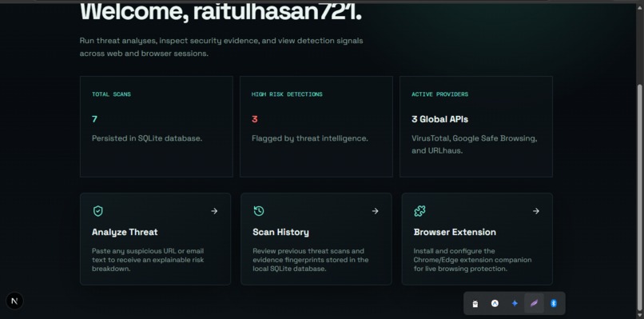The image size is (644, 319).
Task: Click the shield check icon
Action: click(x=97, y=211)
